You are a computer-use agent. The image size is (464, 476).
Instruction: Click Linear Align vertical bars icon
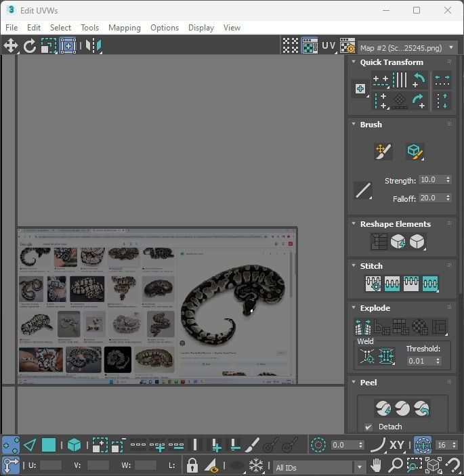coord(400,80)
